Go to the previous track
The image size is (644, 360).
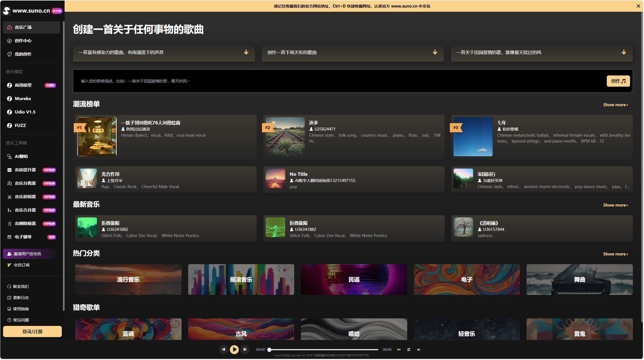[x=223, y=349]
